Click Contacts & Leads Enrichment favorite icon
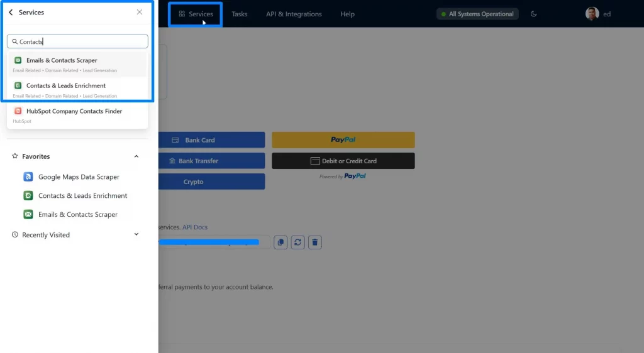This screenshot has width=644, height=353. [28, 195]
